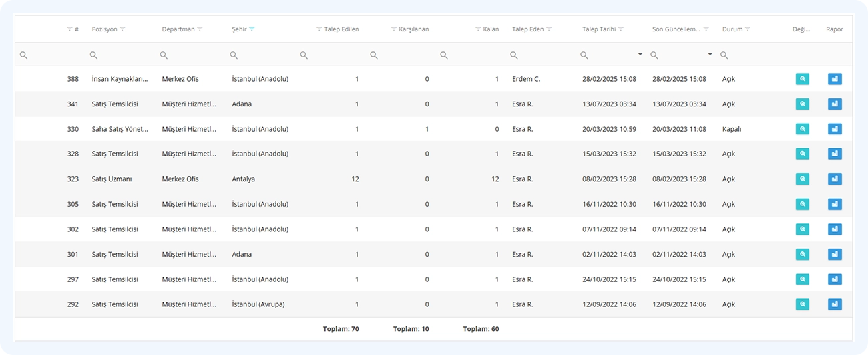View details magnifier for request 301
The width and height of the screenshot is (868, 355).
[803, 254]
